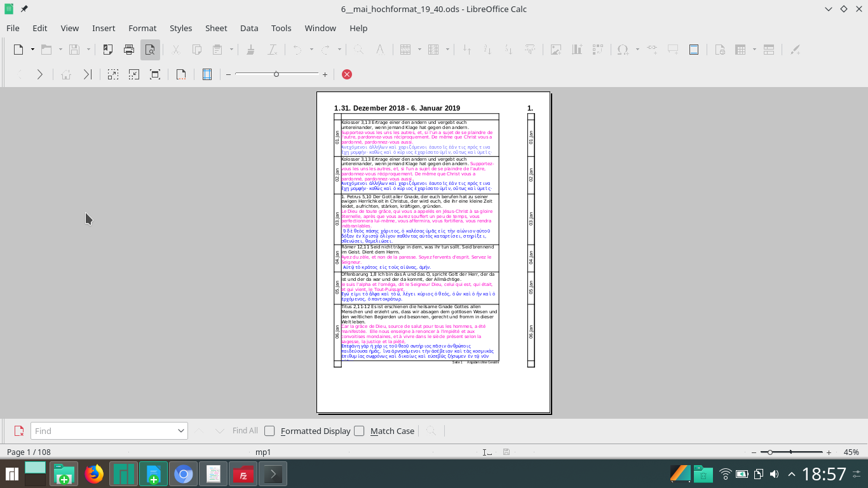The height and width of the screenshot is (488, 868).
Task: Click Export as PDF icon
Action: 108,50
